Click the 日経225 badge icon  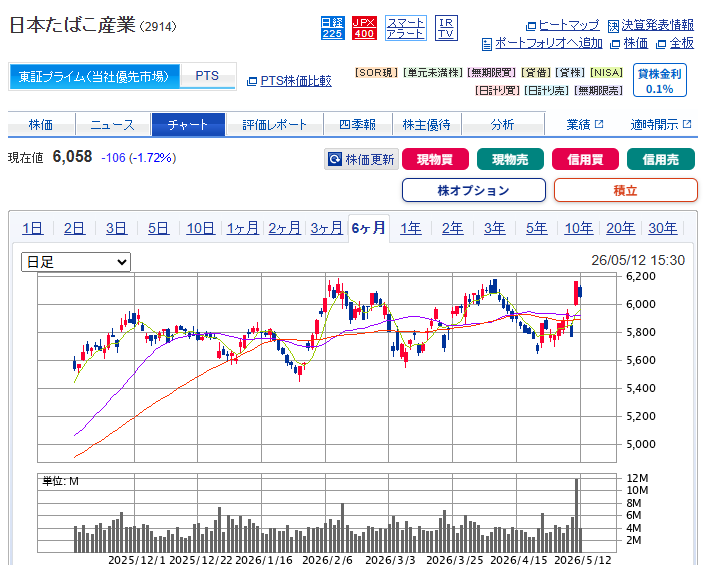[333, 28]
